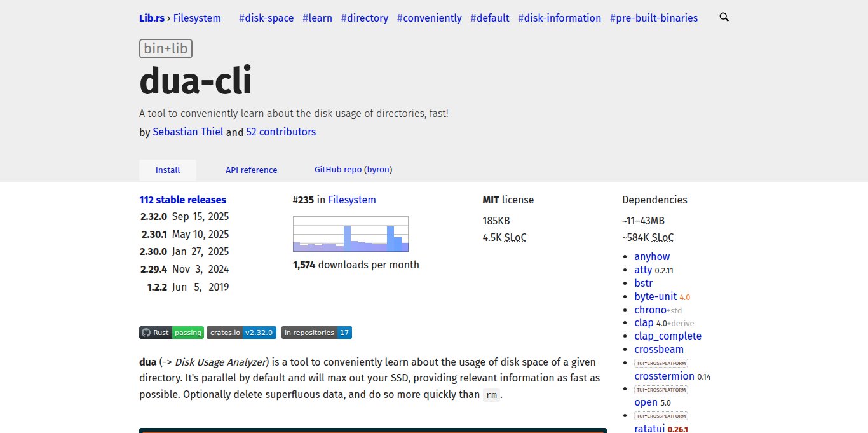Click release version 2.30.0

(154, 251)
